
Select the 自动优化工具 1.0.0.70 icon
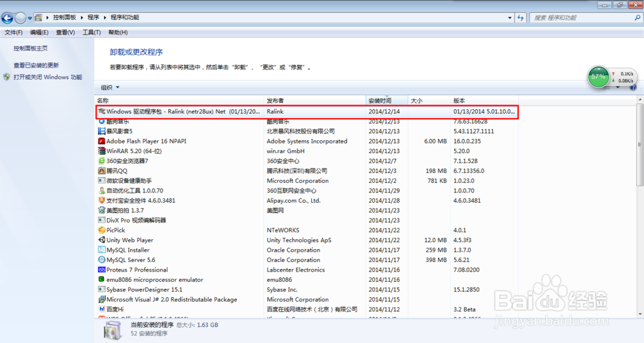point(102,190)
